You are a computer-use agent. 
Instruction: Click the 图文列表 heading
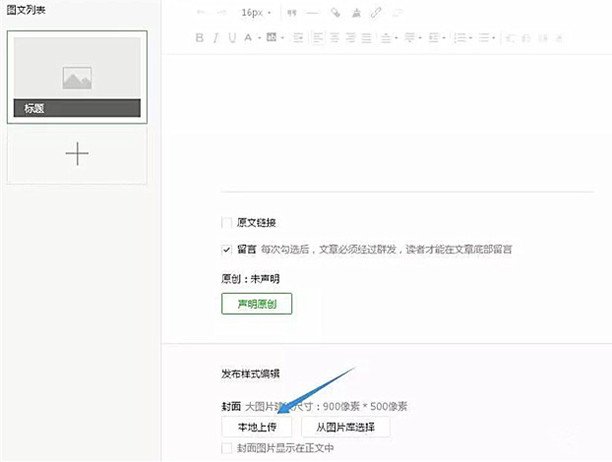[26, 10]
